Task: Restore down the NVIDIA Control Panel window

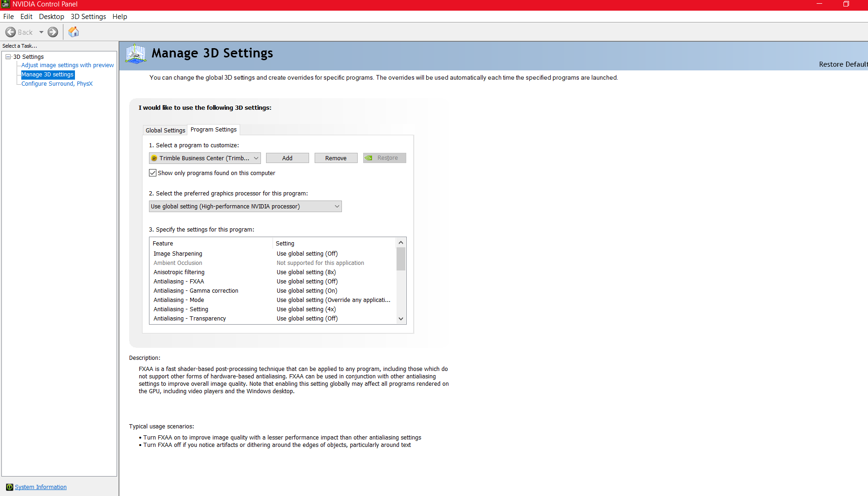Action: click(846, 4)
